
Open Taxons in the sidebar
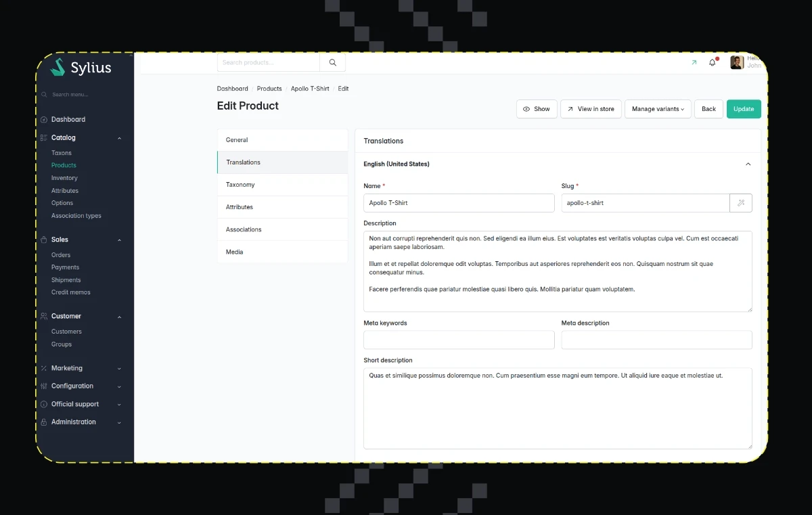point(62,153)
